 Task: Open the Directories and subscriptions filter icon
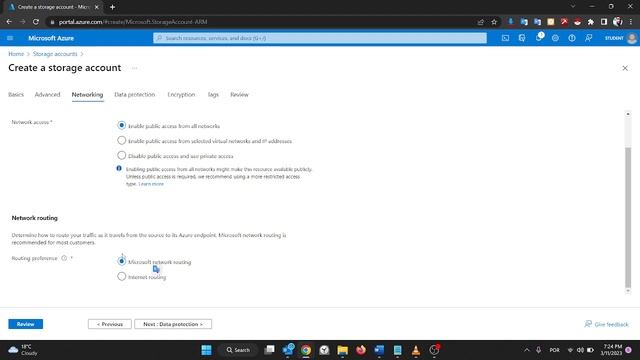tap(522, 38)
